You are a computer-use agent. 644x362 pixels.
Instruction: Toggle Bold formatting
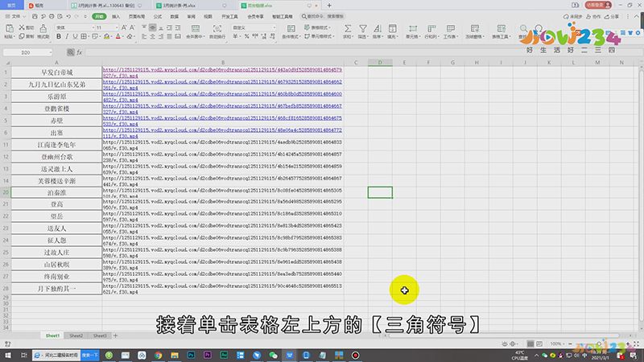pyautogui.click(x=59, y=36)
